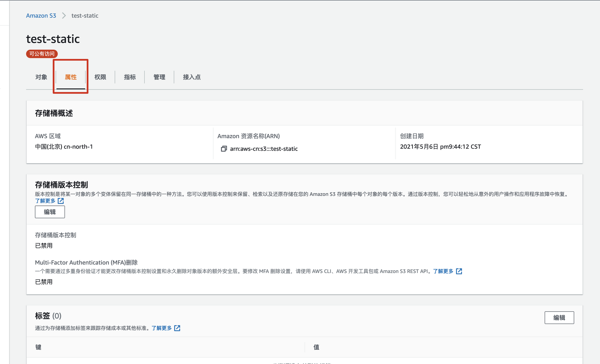Go to the 管理 tab
This screenshot has width=600, height=364.
click(x=159, y=77)
